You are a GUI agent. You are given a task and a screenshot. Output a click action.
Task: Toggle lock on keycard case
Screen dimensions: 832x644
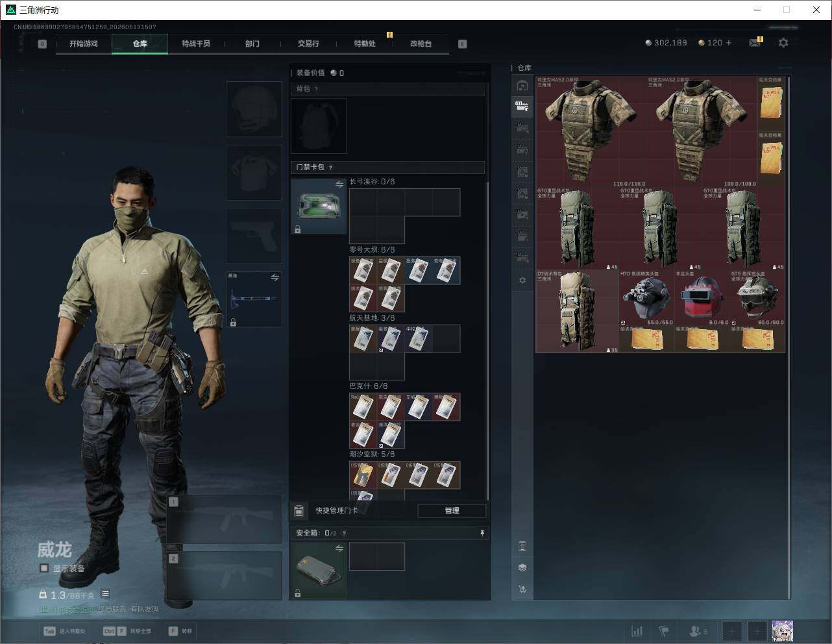pyautogui.click(x=297, y=230)
